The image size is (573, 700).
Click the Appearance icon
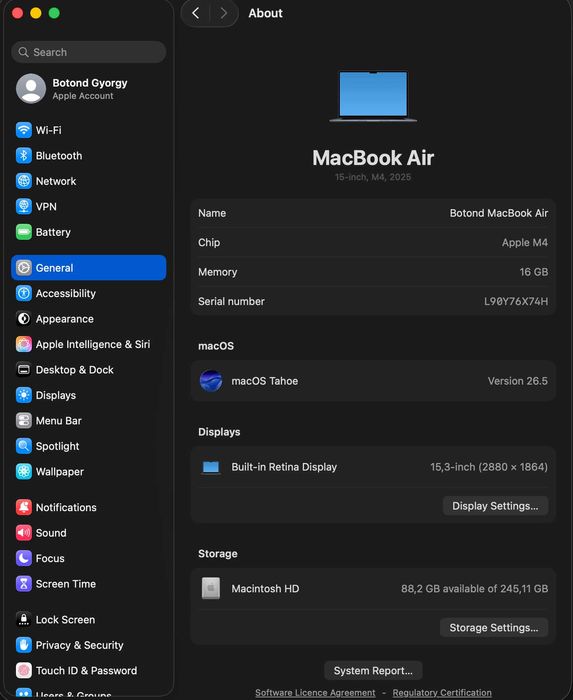pos(24,318)
